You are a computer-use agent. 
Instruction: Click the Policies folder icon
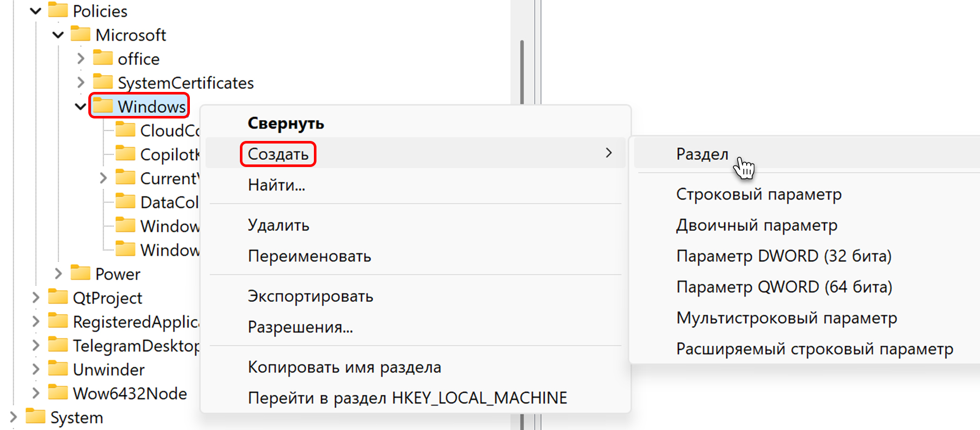tap(58, 10)
